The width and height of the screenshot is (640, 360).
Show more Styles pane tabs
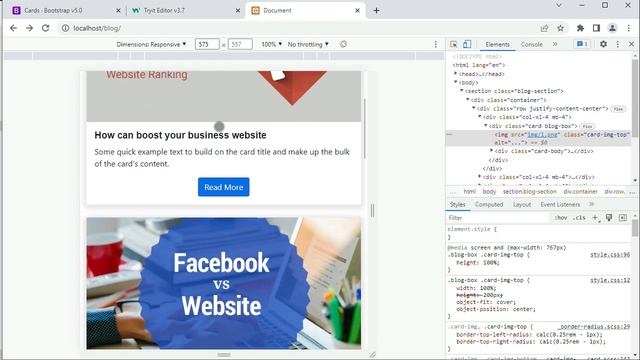tap(591, 204)
